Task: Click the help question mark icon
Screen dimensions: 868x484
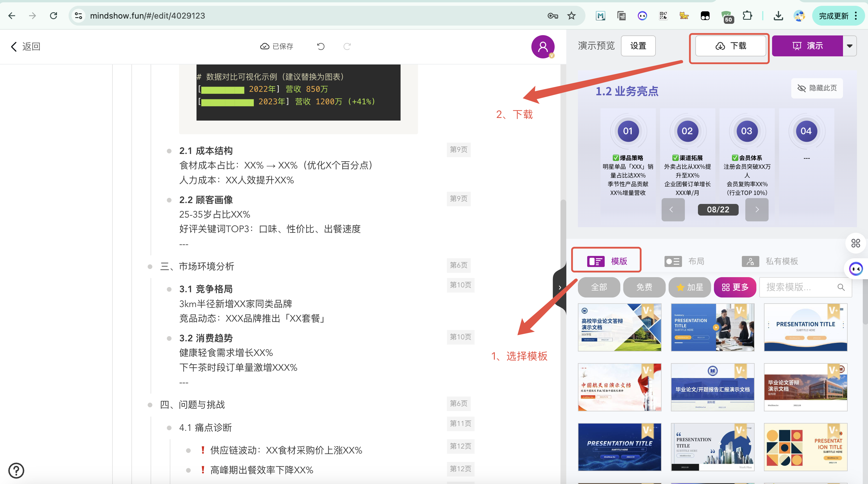Action: (16, 470)
